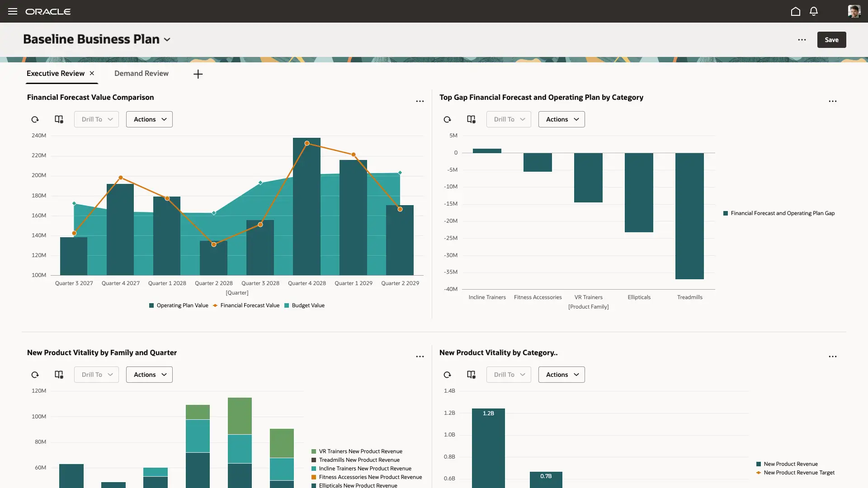Toggle Budget Value legend series
Viewport: 868px width, 488px height.
307,305
